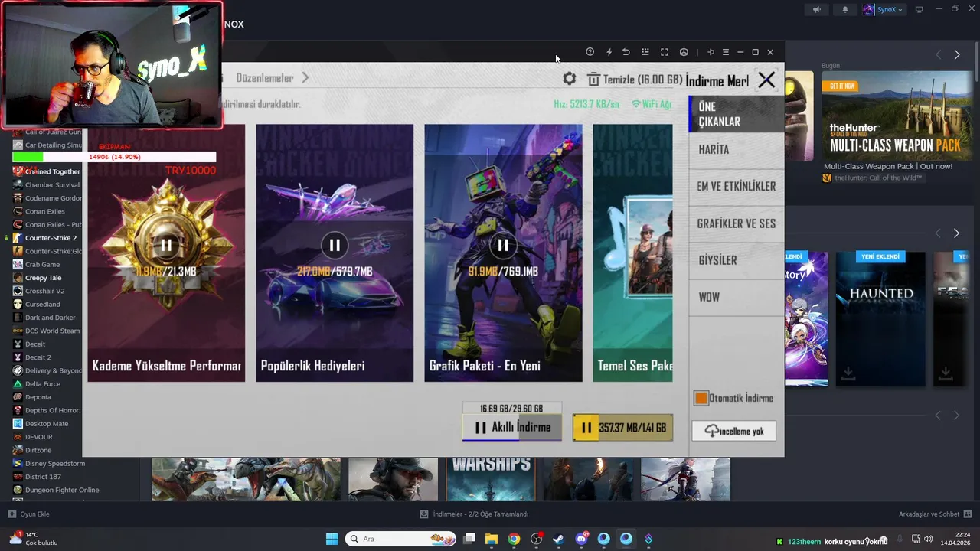Open the emulator help icon
The width and height of the screenshot is (980, 551).
[590, 52]
